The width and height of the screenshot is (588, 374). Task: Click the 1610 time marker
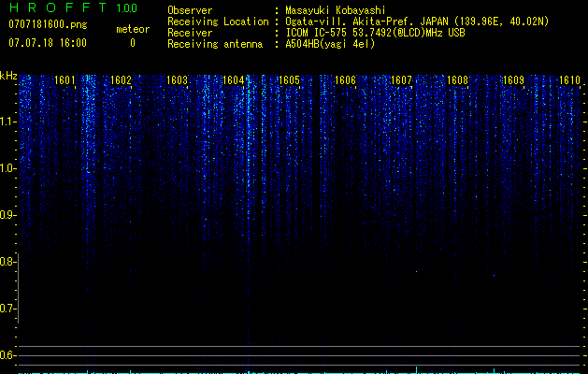pos(569,80)
